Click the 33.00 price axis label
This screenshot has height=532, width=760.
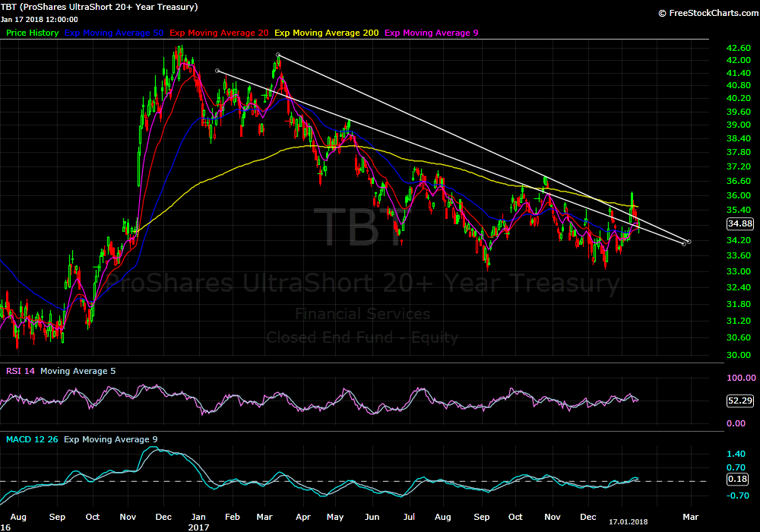point(739,271)
